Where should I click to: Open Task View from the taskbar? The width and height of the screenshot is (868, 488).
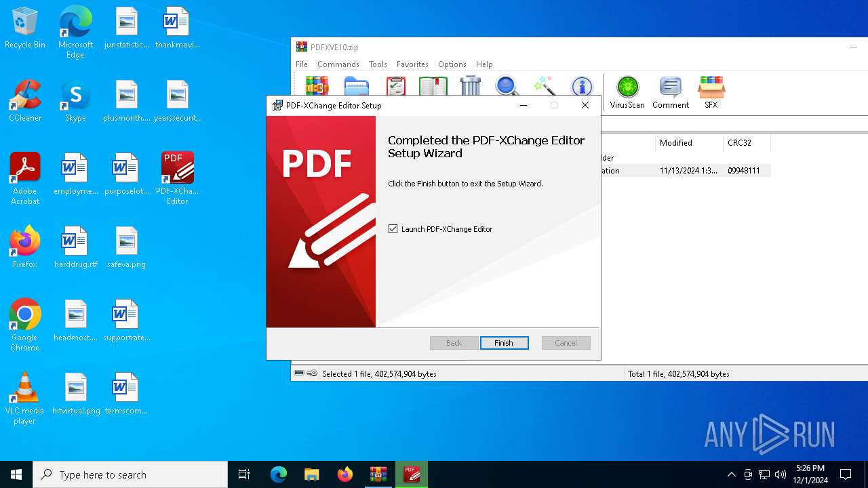click(244, 474)
